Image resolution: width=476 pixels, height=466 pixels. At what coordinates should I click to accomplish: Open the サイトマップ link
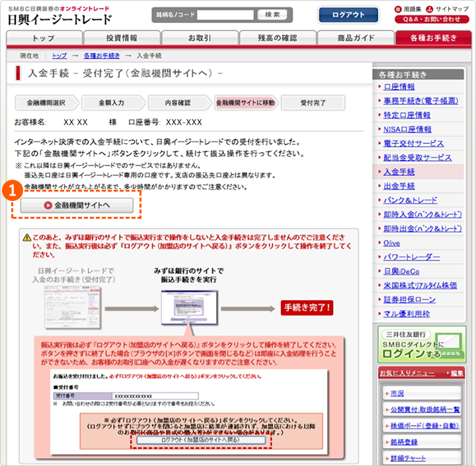coord(447,9)
